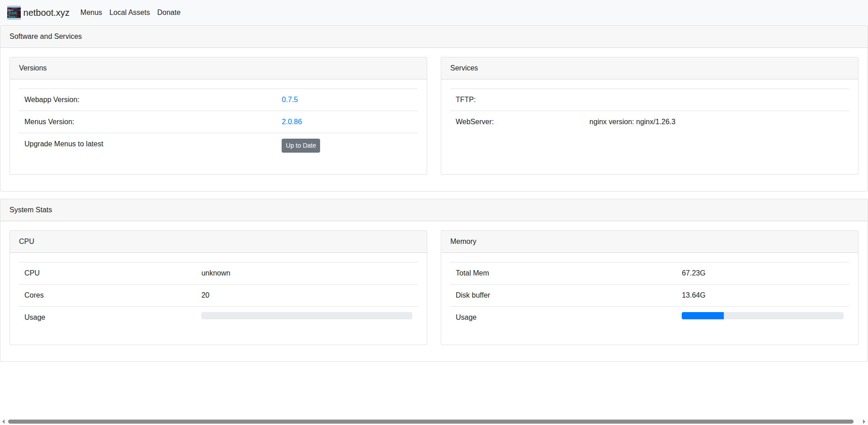868x425 pixels.
Task: Click the Up to Date button
Action: pyautogui.click(x=301, y=145)
